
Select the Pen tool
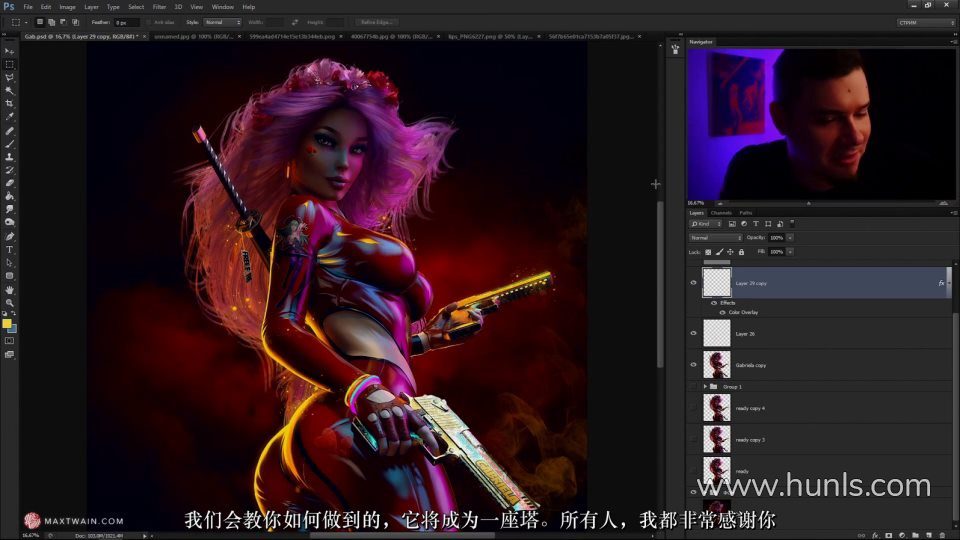(9, 236)
